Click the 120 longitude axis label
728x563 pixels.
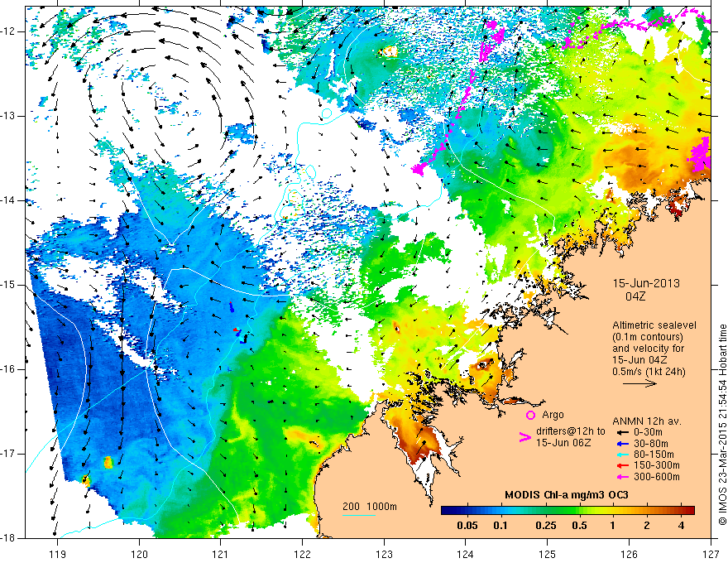[x=139, y=554]
